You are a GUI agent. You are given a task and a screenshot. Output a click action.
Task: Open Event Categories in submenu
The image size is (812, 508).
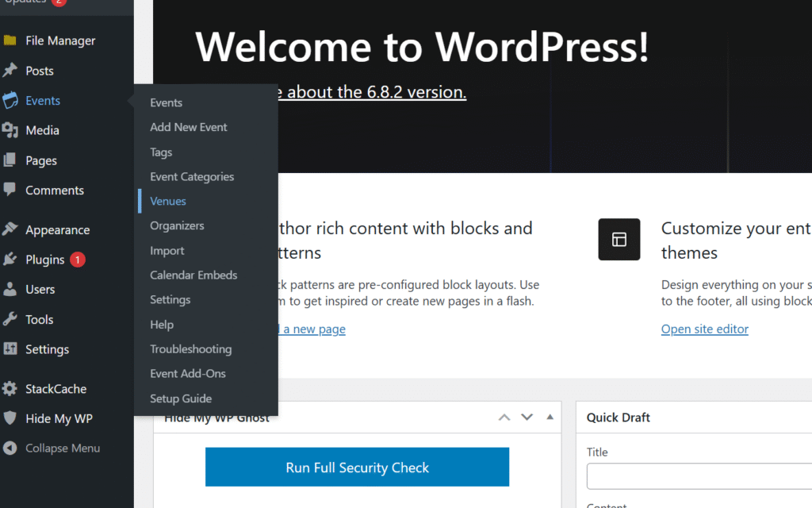(x=192, y=177)
